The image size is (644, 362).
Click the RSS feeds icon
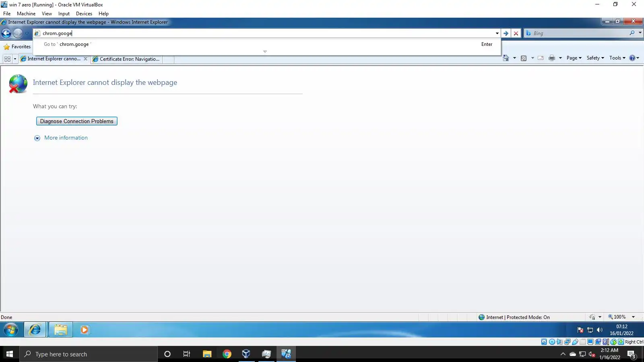pyautogui.click(x=524, y=58)
